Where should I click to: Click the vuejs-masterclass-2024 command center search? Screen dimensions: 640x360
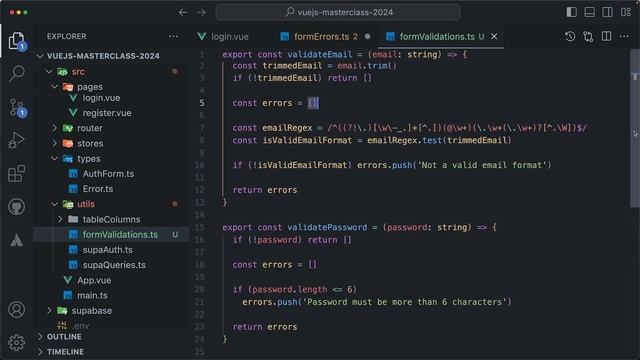tap(338, 12)
